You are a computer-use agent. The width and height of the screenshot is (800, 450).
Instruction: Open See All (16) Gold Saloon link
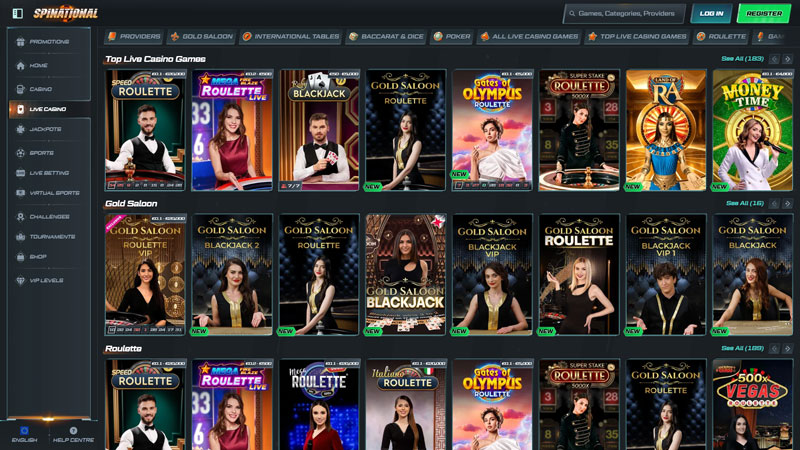point(745,204)
